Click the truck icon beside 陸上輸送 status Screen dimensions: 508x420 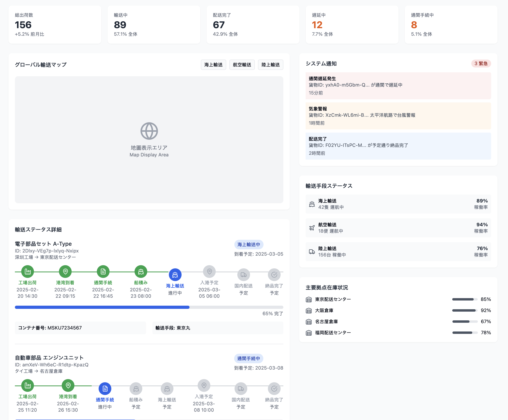tap(312, 252)
